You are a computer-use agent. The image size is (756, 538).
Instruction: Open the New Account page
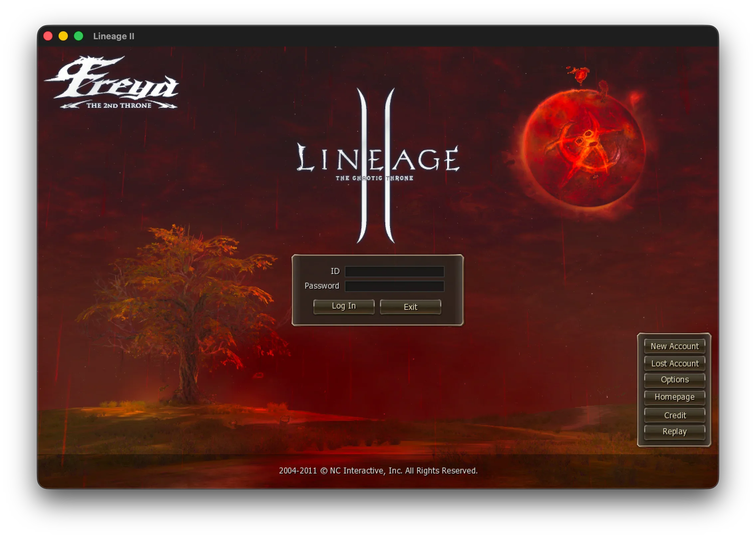(674, 346)
